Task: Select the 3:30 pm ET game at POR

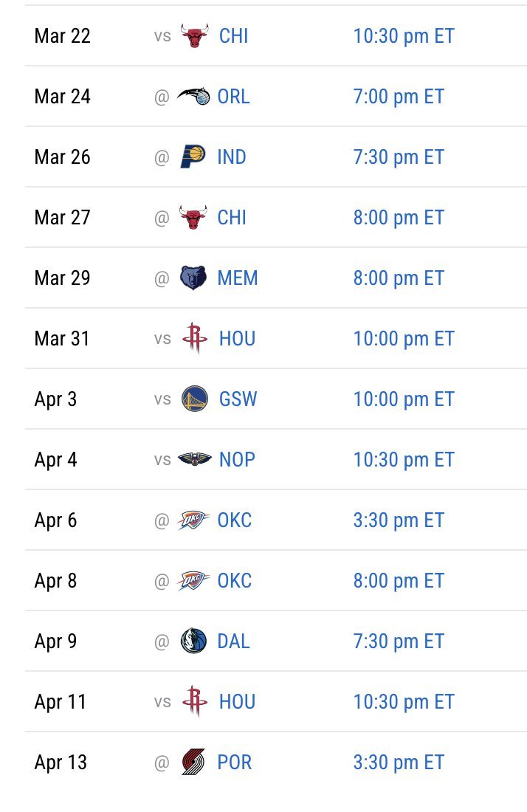Action: click(x=399, y=763)
